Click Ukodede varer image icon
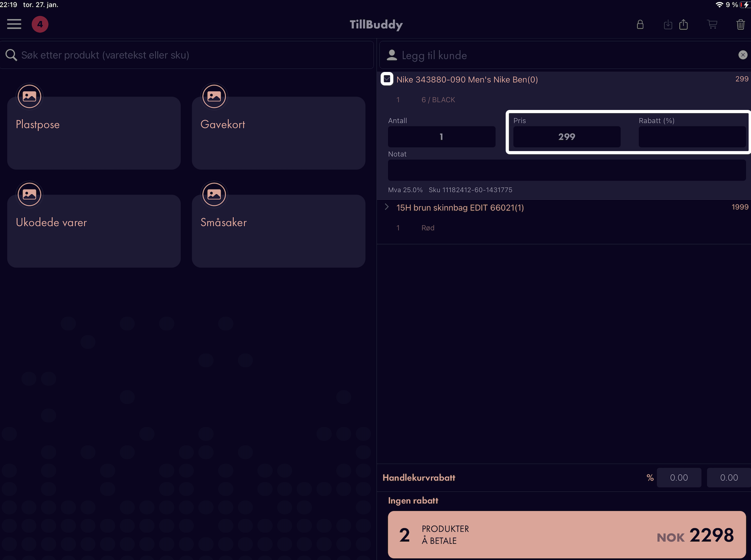This screenshot has width=751, height=560. (29, 194)
